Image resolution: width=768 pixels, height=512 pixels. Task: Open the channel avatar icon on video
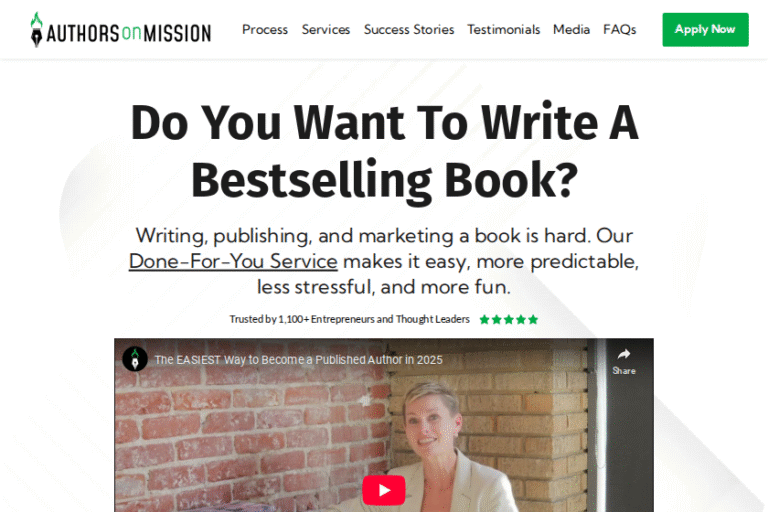point(135,359)
